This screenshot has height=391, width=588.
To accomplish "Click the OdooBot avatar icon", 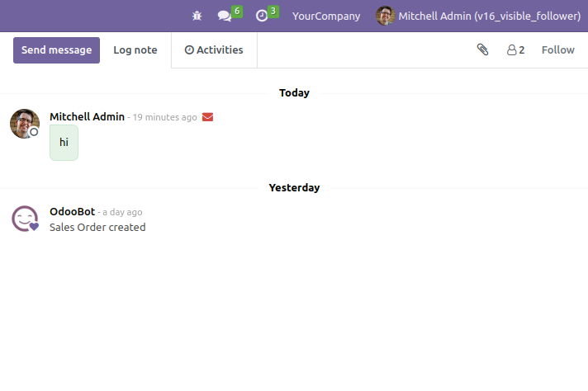I will (25, 219).
